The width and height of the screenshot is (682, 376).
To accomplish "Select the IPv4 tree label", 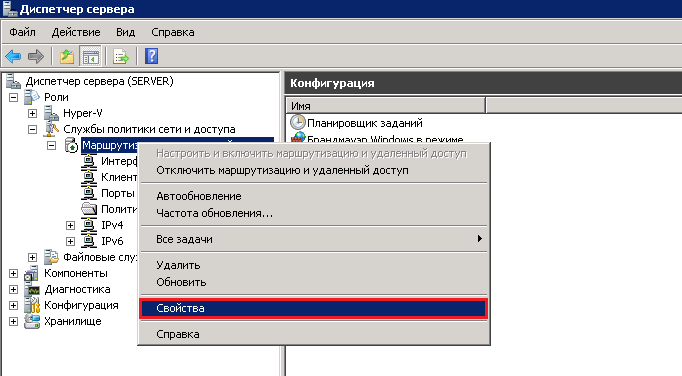I will (x=112, y=225).
